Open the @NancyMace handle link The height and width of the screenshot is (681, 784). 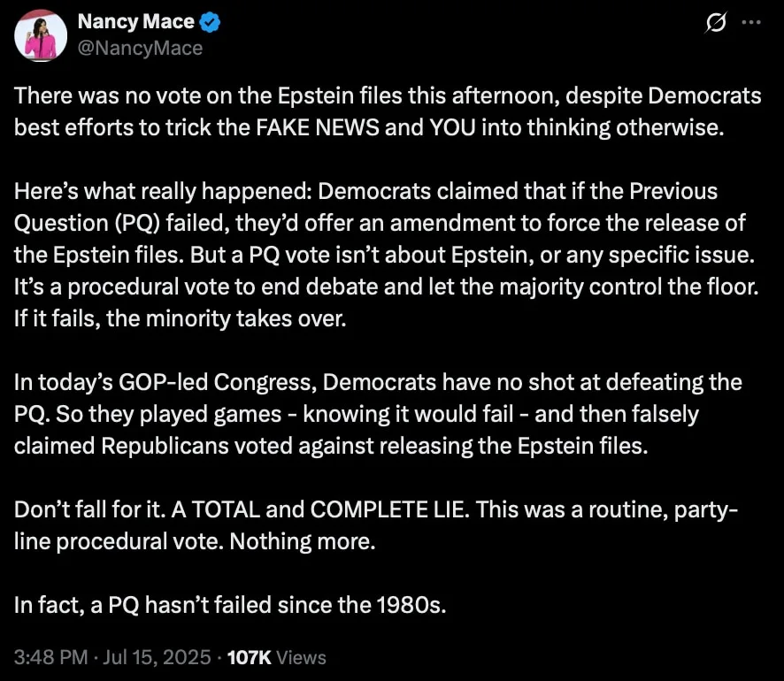coord(140,48)
